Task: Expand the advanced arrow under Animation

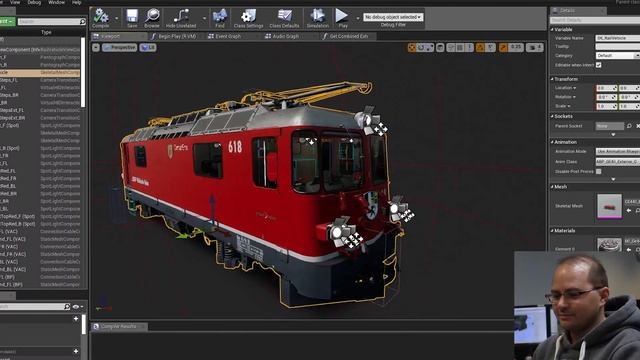Action: click(613, 179)
